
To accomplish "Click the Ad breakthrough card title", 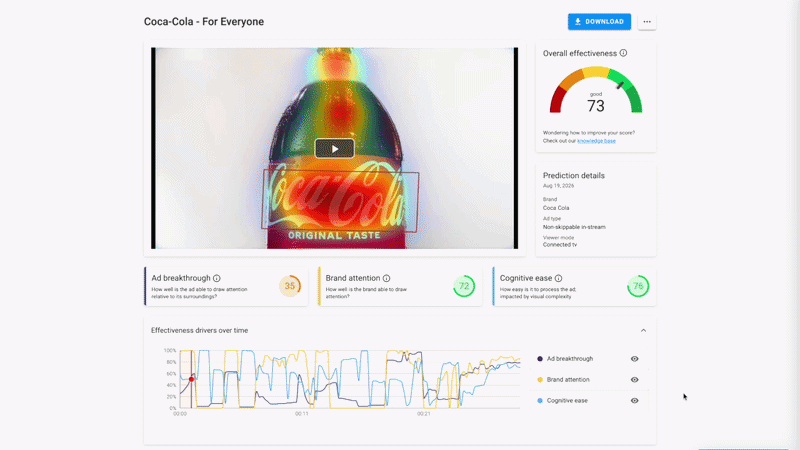I will click(x=181, y=278).
